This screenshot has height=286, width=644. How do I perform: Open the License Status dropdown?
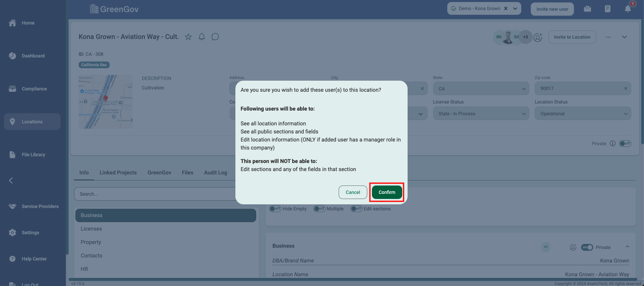click(481, 114)
